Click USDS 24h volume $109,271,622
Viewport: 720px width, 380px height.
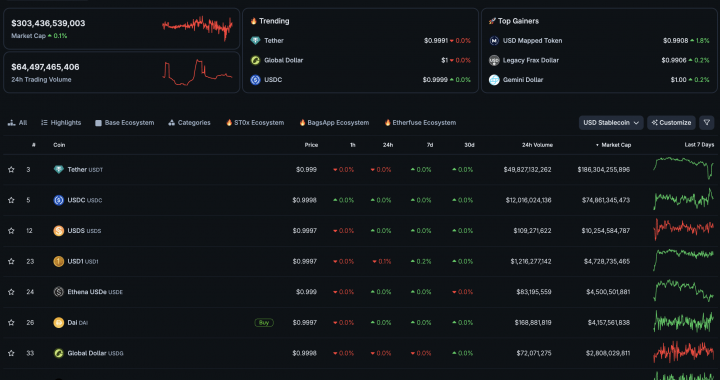click(x=533, y=231)
